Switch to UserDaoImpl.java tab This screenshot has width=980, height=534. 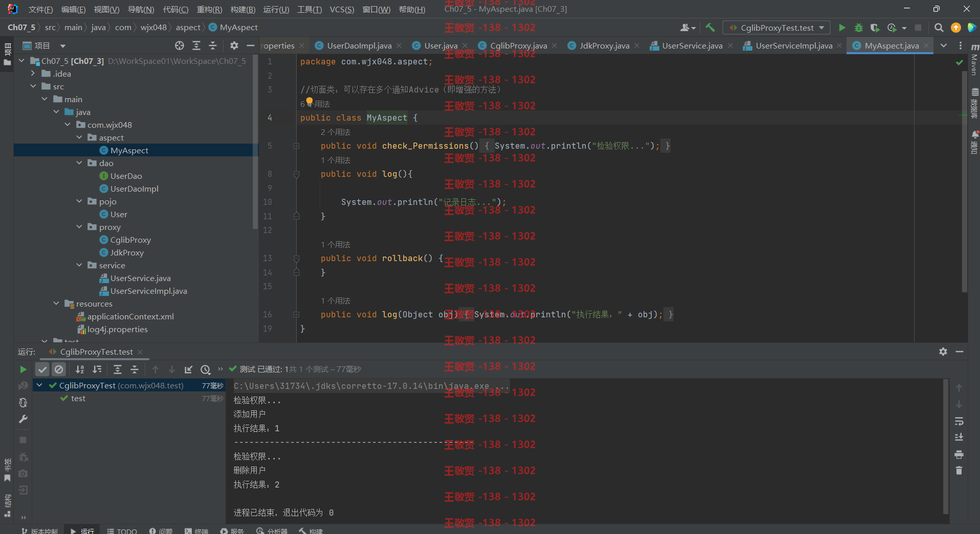point(359,45)
